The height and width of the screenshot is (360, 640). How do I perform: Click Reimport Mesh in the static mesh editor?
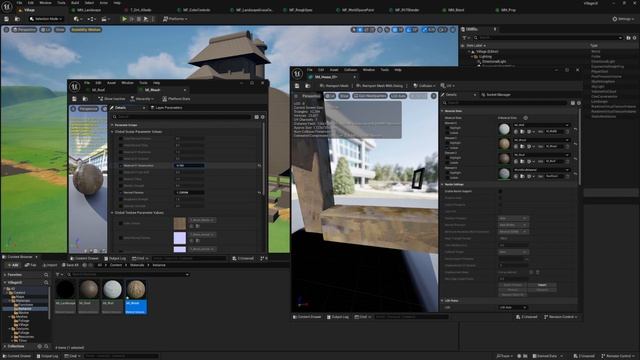335,86
